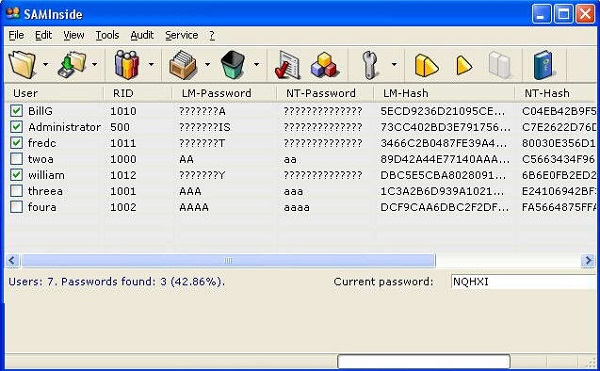Open the Service menu

click(182, 35)
